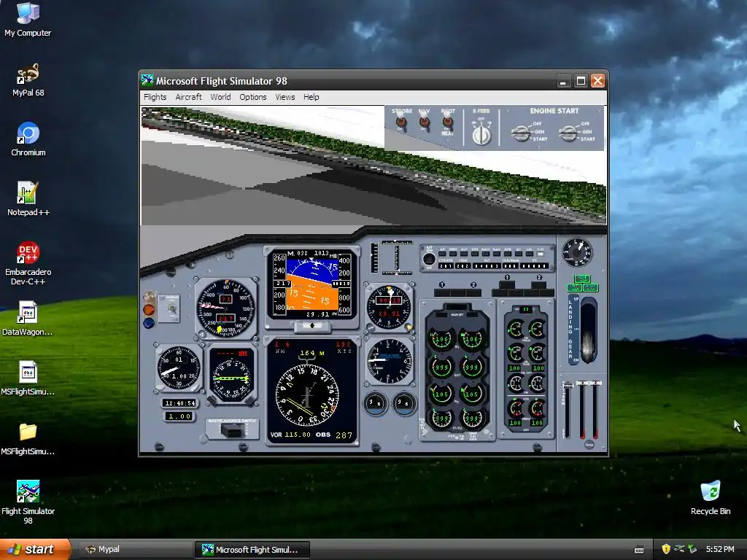Image resolution: width=747 pixels, height=560 pixels.
Task: Open the World menu
Action: [x=220, y=97]
